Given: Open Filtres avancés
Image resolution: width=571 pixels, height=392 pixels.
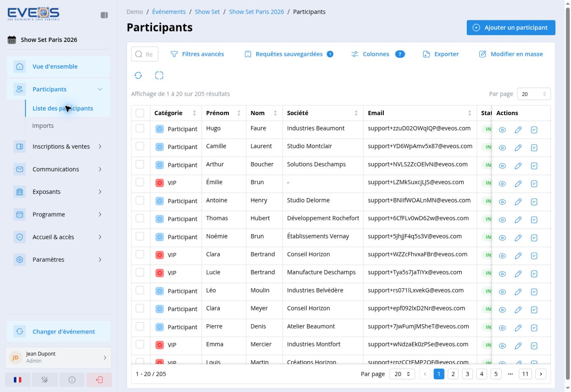Looking at the screenshot, I should click(197, 54).
